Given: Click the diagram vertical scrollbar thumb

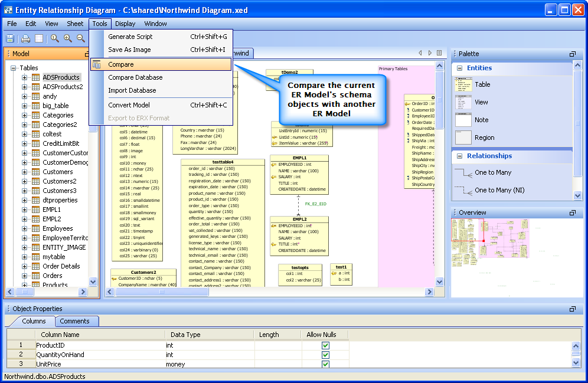Looking at the screenshot, I should click(439, 100).
